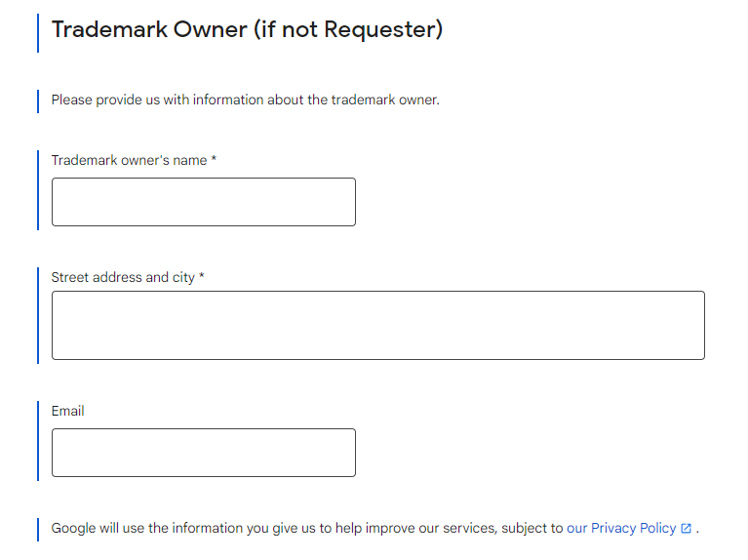Open the Privacy Policy link

(621, 528)
